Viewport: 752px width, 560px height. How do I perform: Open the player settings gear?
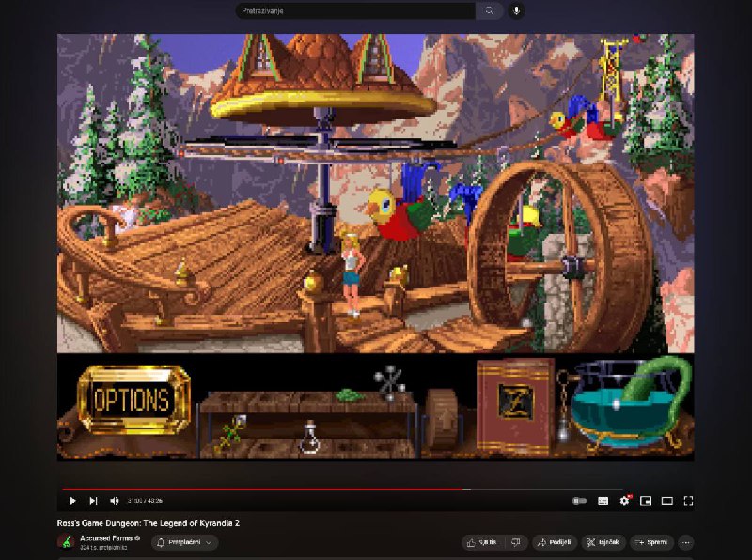[624, 501]
